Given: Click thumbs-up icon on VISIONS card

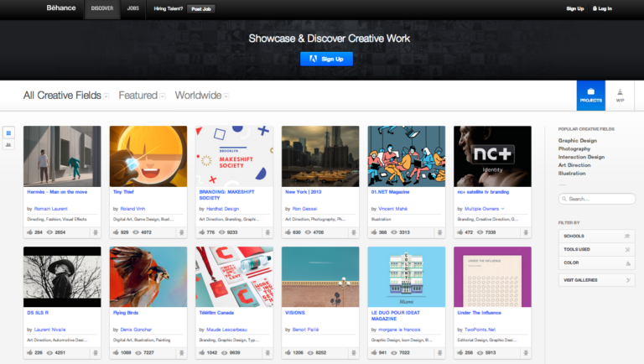Looking at the screenshot, I should click(x=288, y=352).
